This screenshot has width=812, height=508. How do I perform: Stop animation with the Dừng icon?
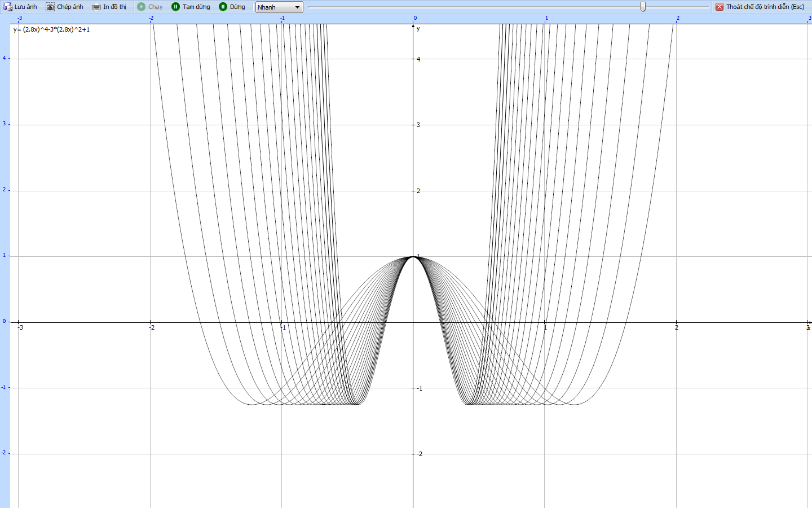[x=223, y=7]
